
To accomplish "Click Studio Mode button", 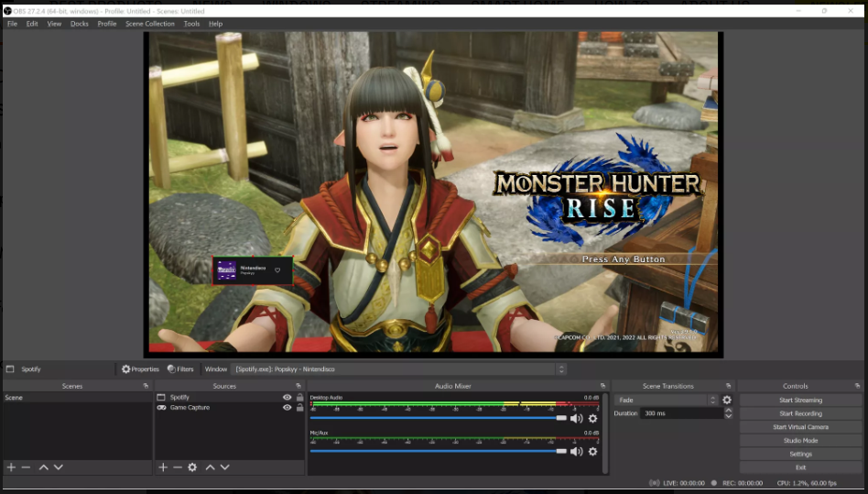I will [800, 440].
